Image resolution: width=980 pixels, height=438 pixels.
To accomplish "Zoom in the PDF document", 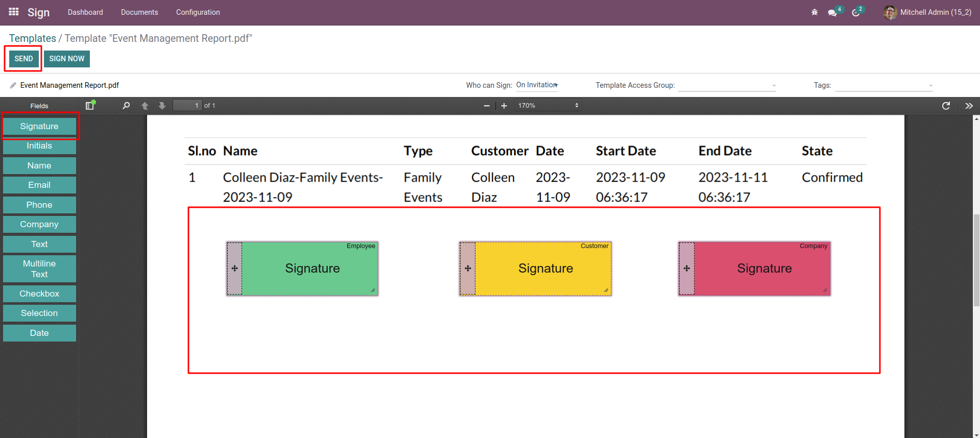I will click(x=504, y=106).
